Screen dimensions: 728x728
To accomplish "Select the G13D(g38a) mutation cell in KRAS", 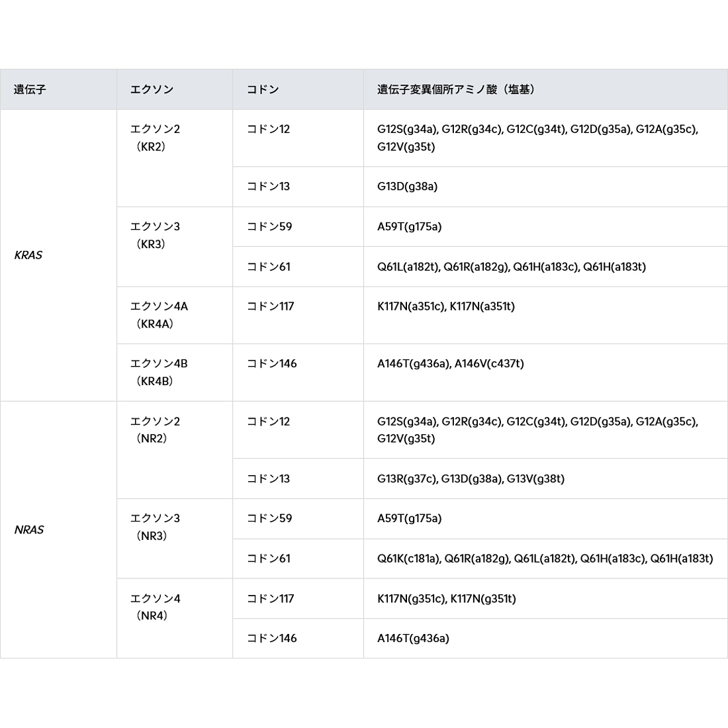I will coord(545,187).
